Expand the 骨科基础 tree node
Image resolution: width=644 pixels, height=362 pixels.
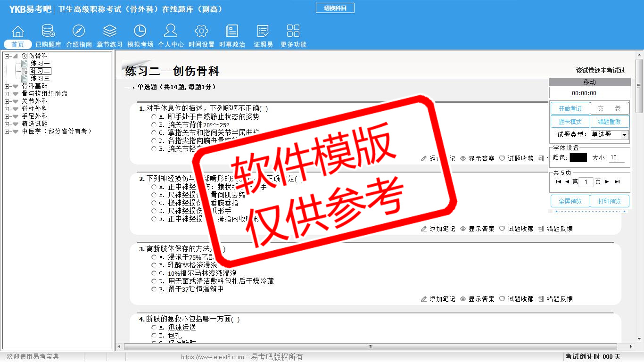pos(7,86)
